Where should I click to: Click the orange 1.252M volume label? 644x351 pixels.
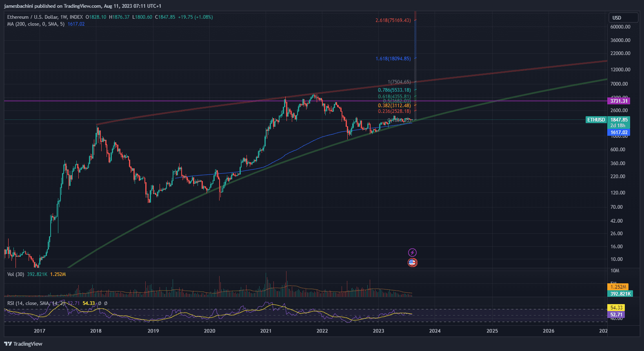pos(618,287)
